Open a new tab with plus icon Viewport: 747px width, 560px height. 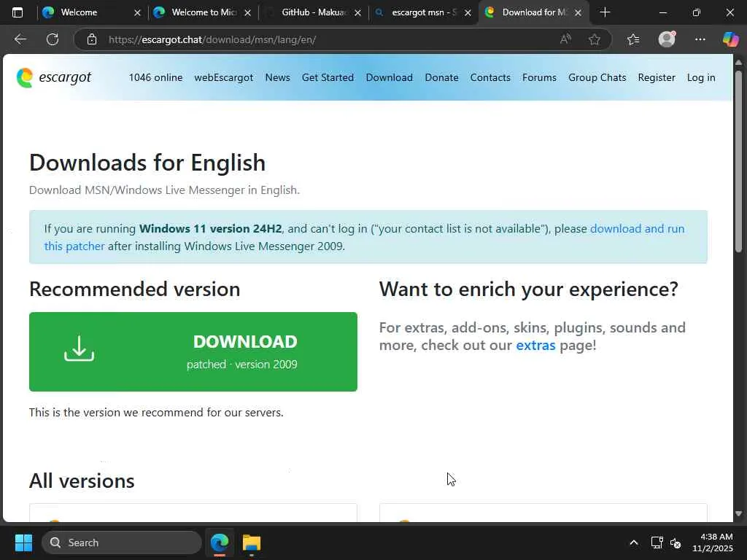coord(605,12)
